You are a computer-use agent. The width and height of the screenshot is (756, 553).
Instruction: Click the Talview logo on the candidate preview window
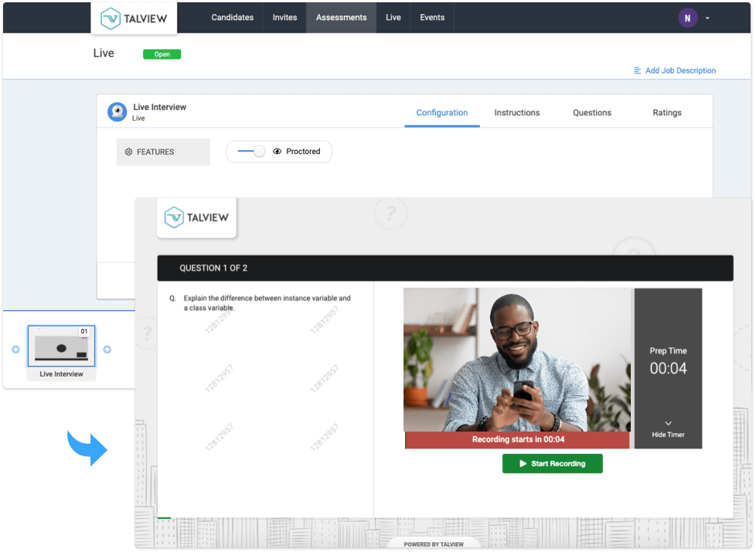196,217
